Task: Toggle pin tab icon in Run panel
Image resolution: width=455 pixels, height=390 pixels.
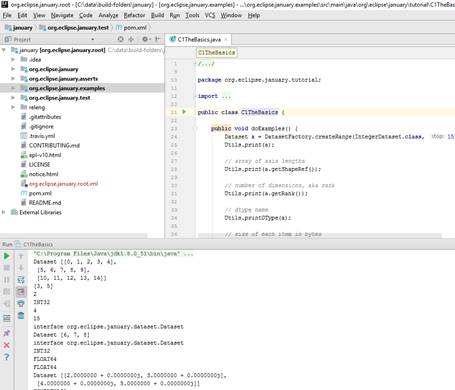Action: pos(6,333)
